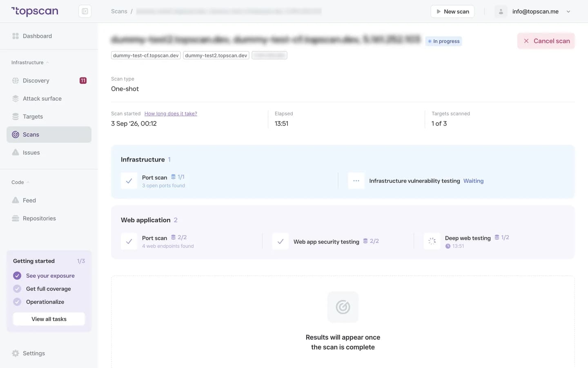Click the Attack surface layers icon
588x368 pixels.
(x=16, y=99)
